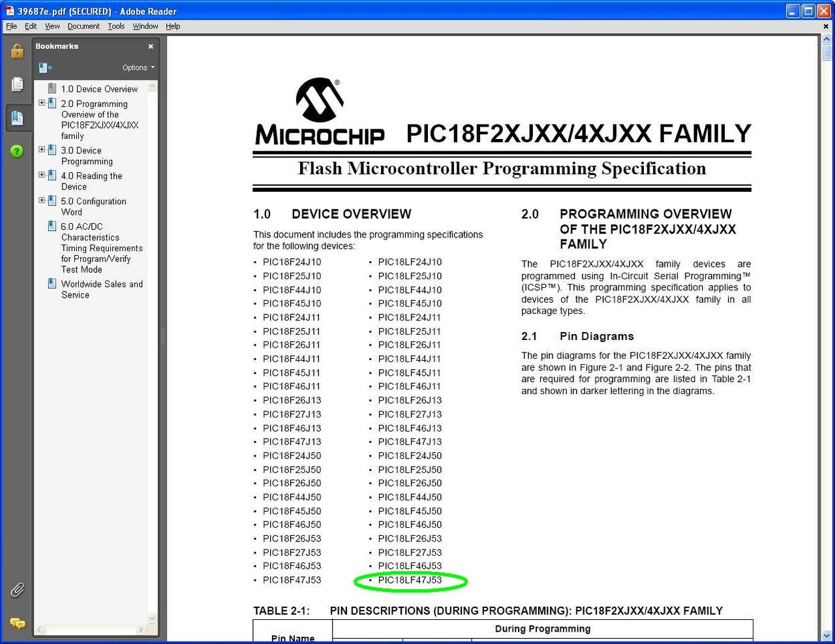Navigate to 4.0 Reading the Device bookmark
The image size is (835, 644).
91,181
